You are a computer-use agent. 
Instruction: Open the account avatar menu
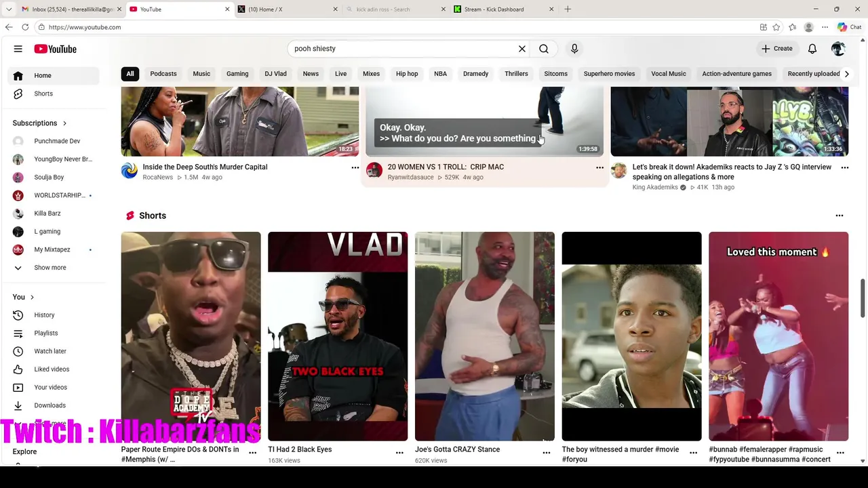[838, 49]
